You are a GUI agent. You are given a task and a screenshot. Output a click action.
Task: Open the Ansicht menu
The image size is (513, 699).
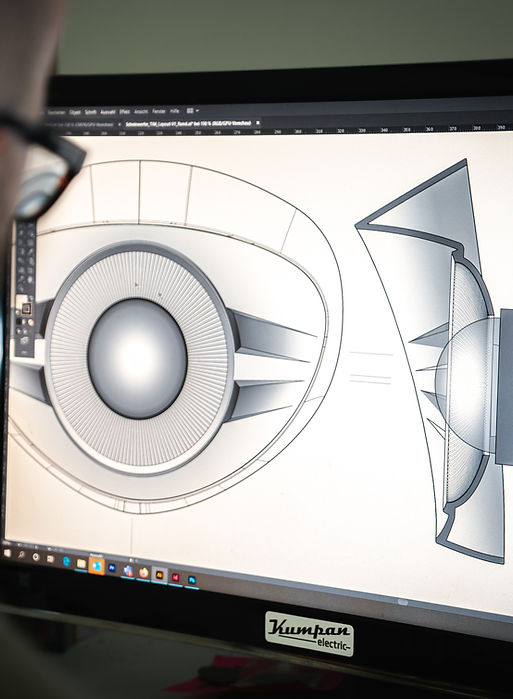[141, 111]
